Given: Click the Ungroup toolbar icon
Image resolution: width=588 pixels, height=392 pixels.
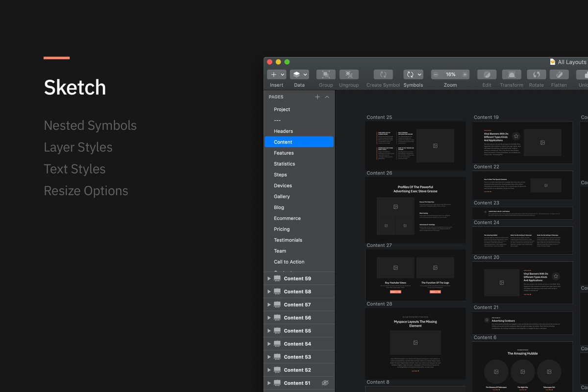Looking at the screenshot, I should 349,74.
